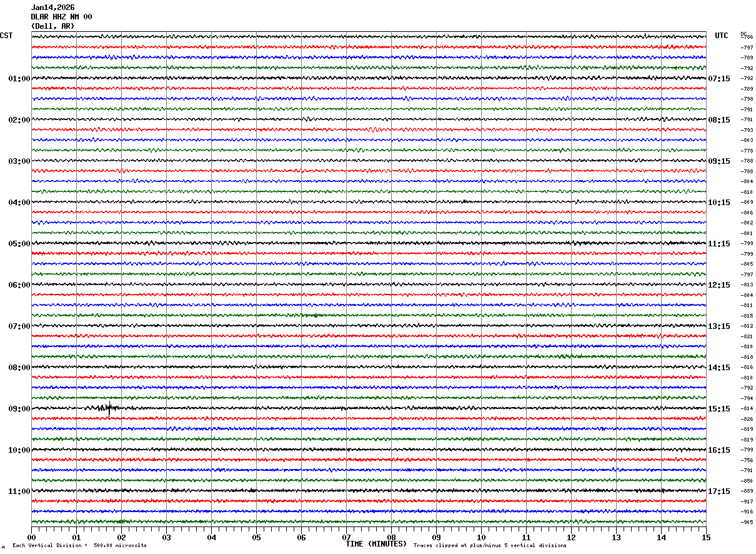Image resolution: width=756 pixels, height=554 pixels.
Task: Click the DC offset value -805
Action: 747,264
